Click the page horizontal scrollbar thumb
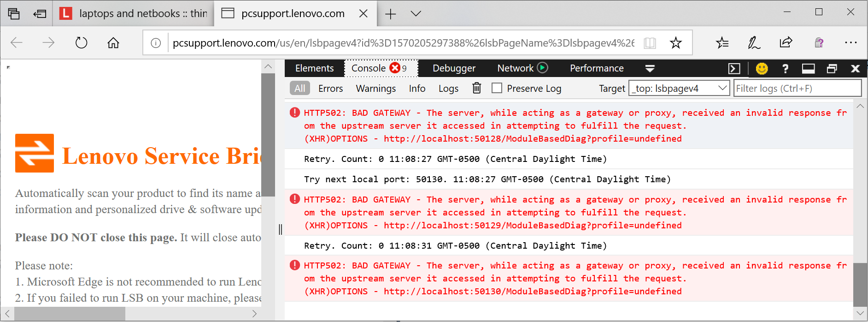868x322 pixels. pyautogui.click(x=69, y=314)
